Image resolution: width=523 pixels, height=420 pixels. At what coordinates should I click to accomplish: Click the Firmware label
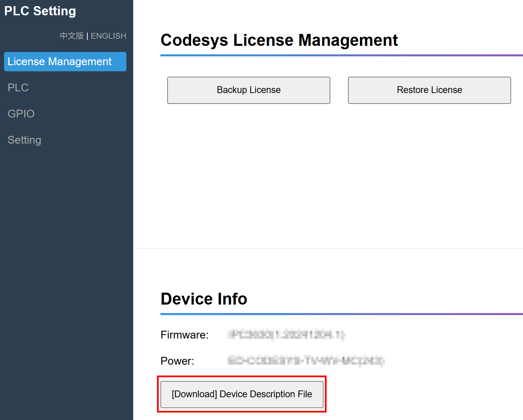(184, 335)
